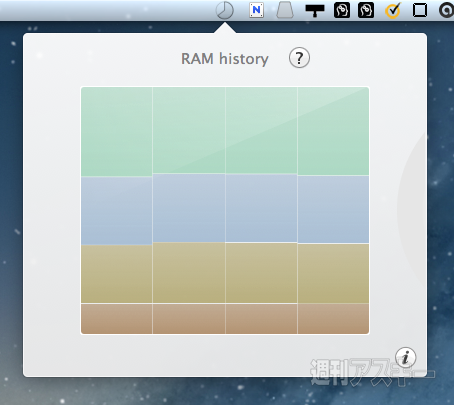Screen dimensions: 454x405
Task: Click the gray trapezoid menu bar icon
Action: (x=285, y=10)
